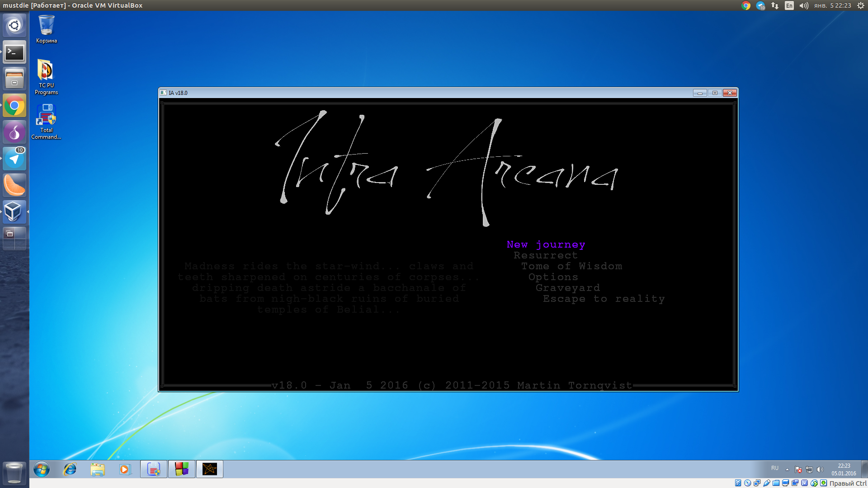Click Escape to reality option
This screenshot has height=488, width=868.
(x=604, y=299)
